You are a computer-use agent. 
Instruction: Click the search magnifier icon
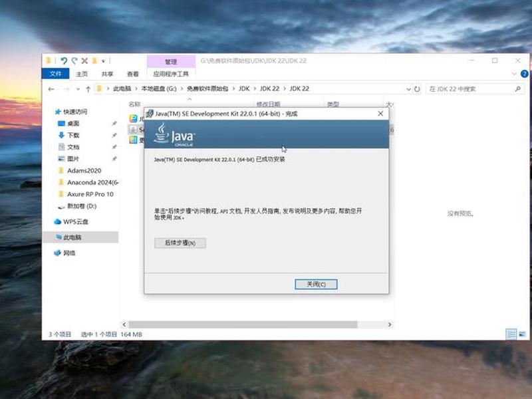tap(518, 89)
